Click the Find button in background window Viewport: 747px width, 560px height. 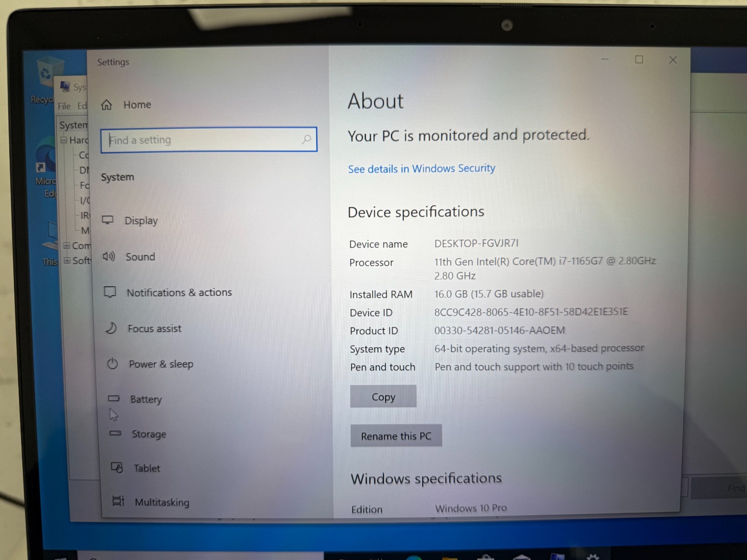tap(719, 488)
